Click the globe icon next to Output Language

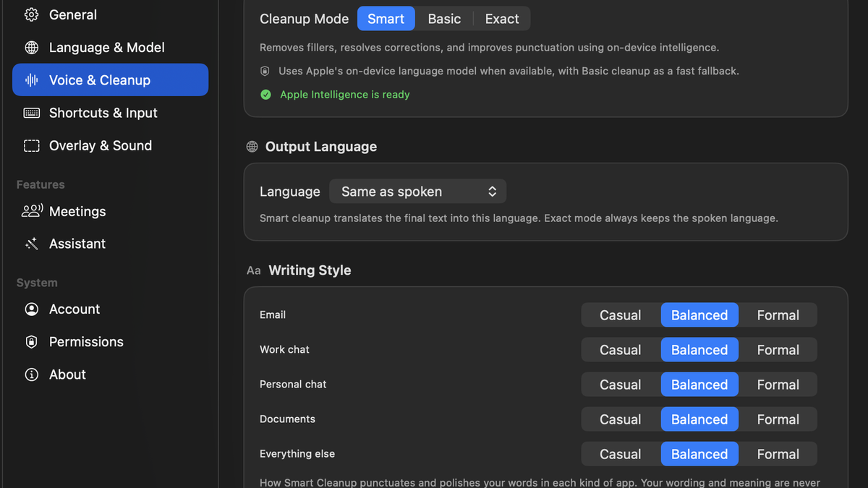[252, 147]
